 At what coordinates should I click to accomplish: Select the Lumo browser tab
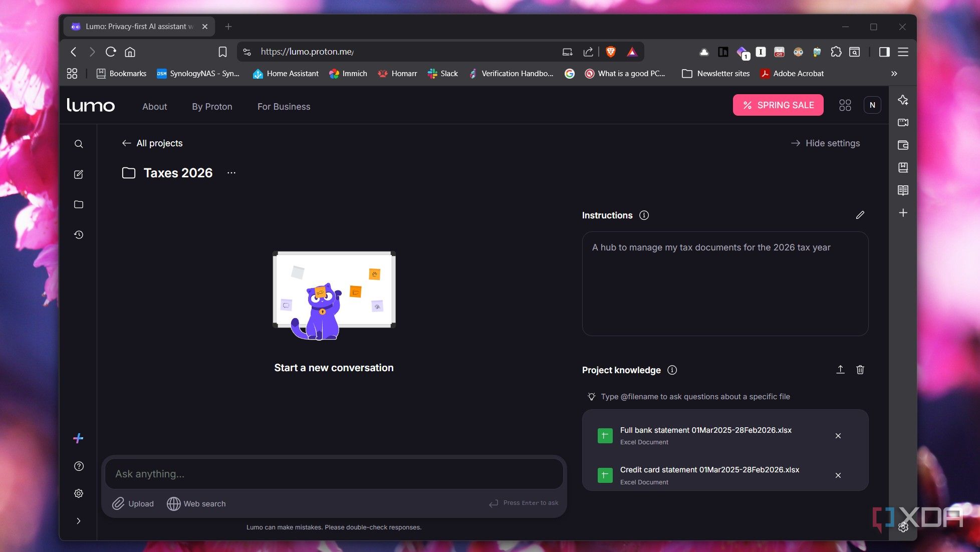click(139, 27)
